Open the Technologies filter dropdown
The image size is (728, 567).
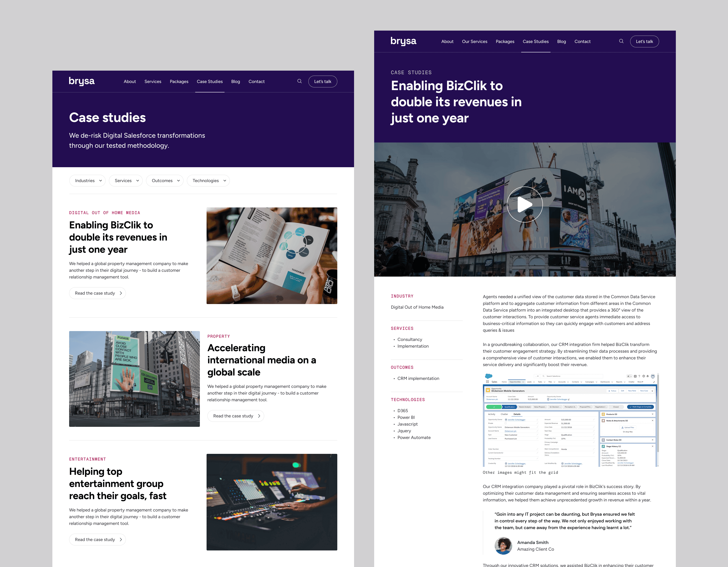tap(208, 181)
